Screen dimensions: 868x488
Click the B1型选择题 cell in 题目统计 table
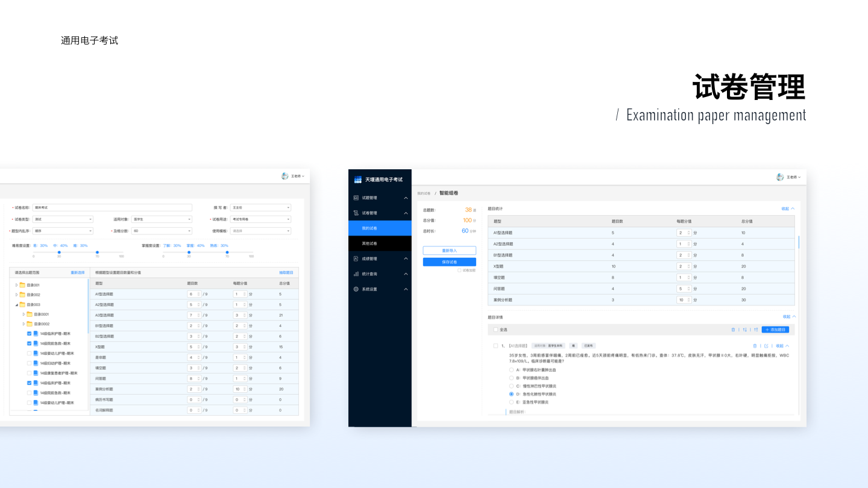click(x=503, y=255)
